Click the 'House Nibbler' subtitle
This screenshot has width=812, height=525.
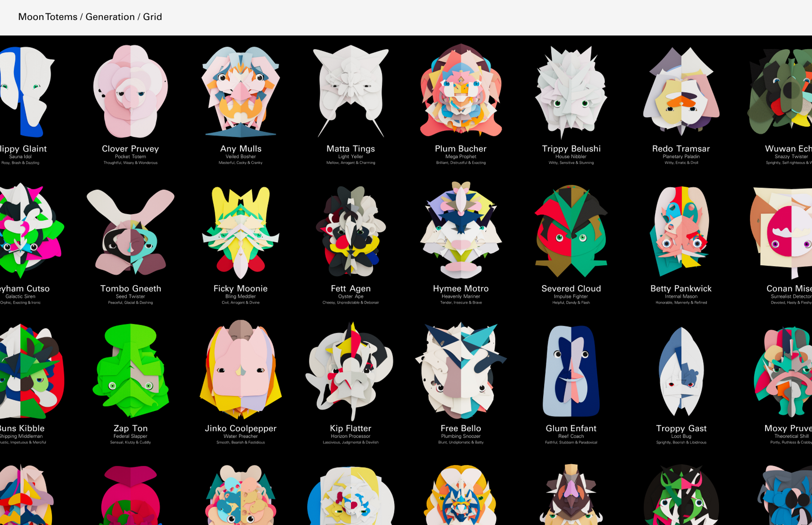(x=571, y=157)
